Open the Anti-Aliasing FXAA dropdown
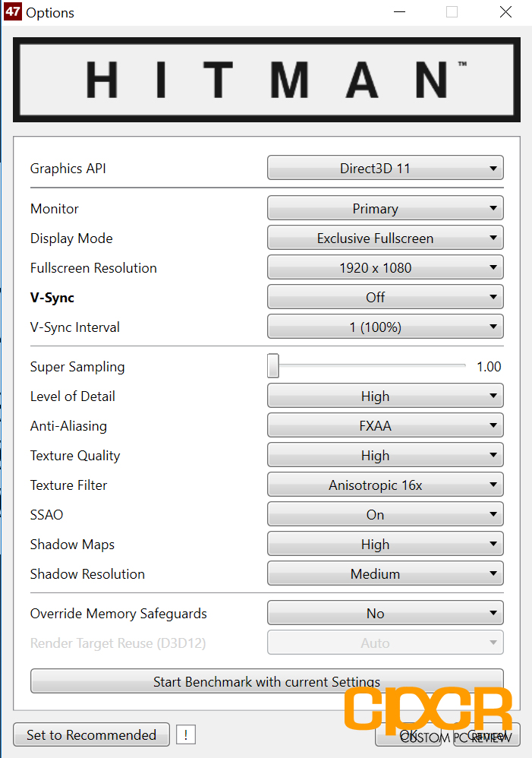The image size is (532, 758). tap(385, 425)
